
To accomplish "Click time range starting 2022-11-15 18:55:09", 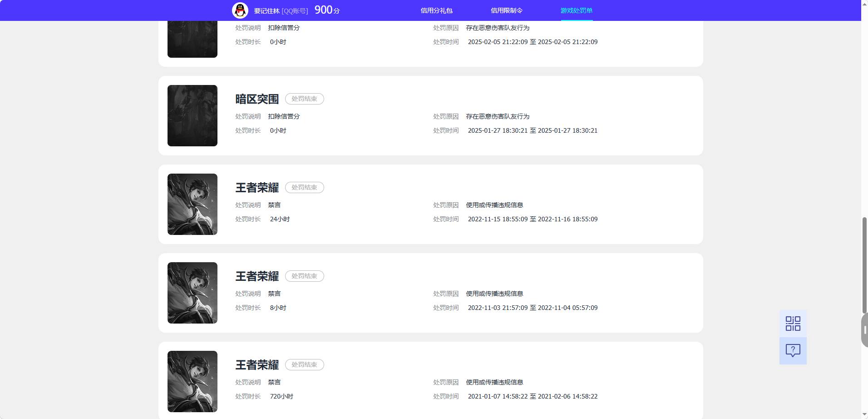I will click(533, 219).
